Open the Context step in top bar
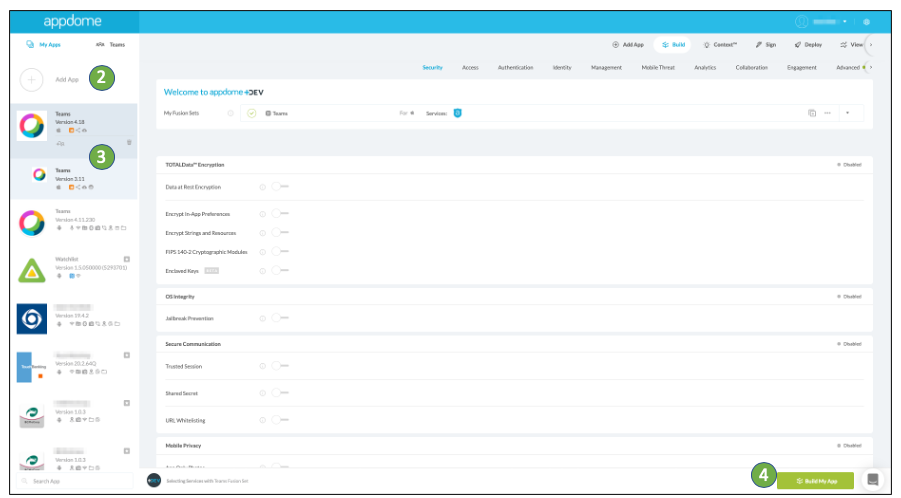The height and width of the screenshot is (498, 901). point(720,45)
